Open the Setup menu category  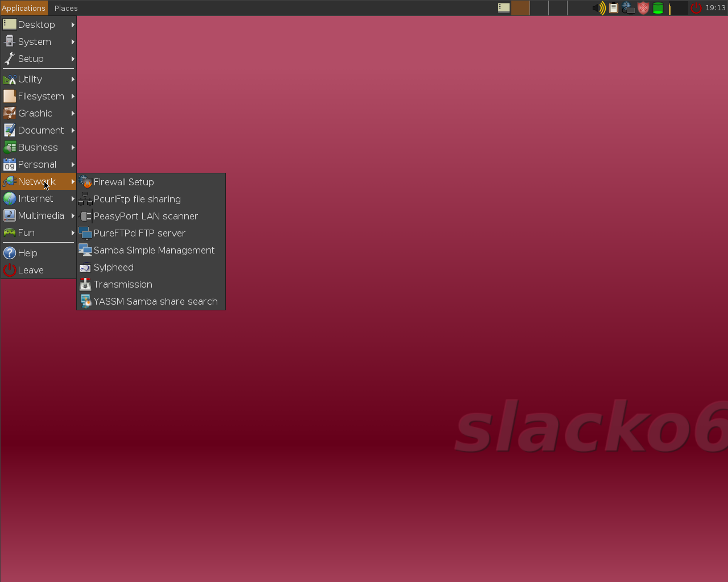39,59
